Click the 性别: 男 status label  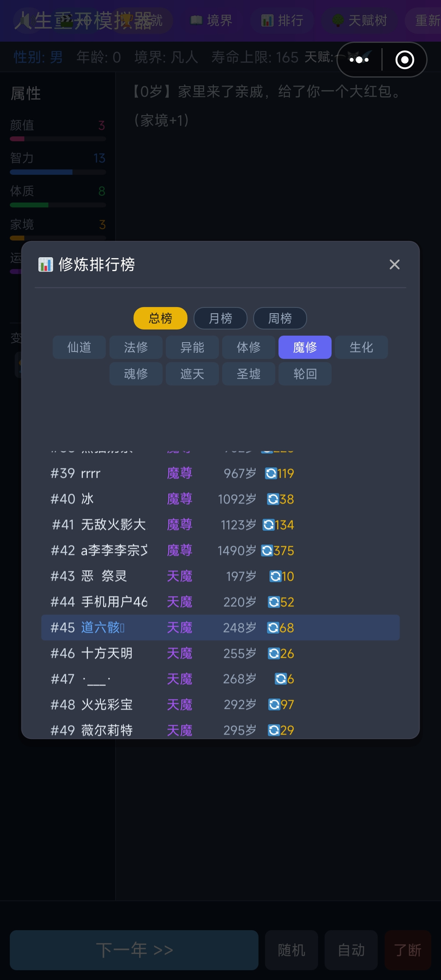click(38, 57)
